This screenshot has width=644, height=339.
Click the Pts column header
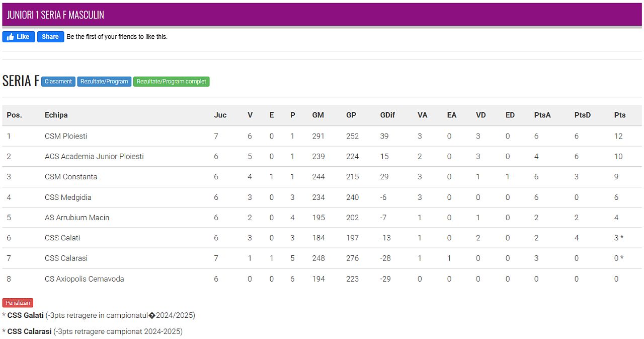pos(620,115)
